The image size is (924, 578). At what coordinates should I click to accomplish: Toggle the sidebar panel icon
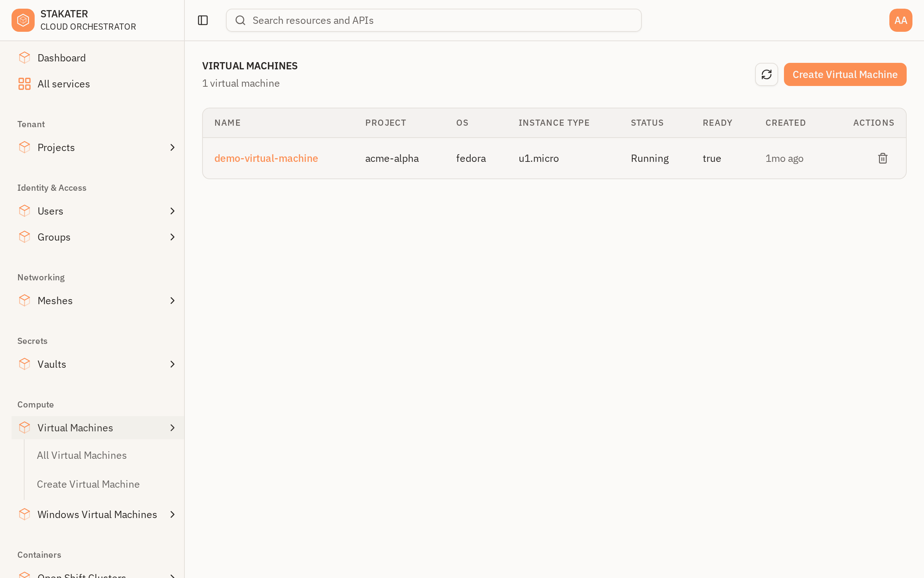203,20
